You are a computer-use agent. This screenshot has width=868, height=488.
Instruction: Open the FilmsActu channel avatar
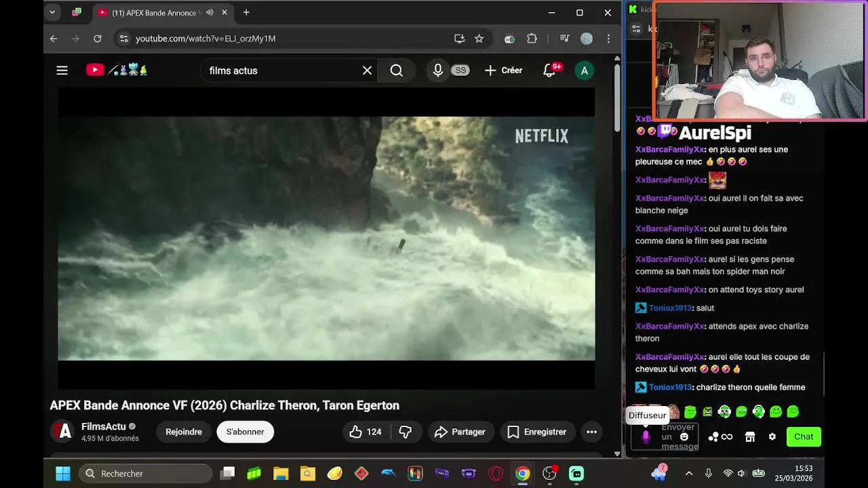pyautogui.click(x=62, y=431)
